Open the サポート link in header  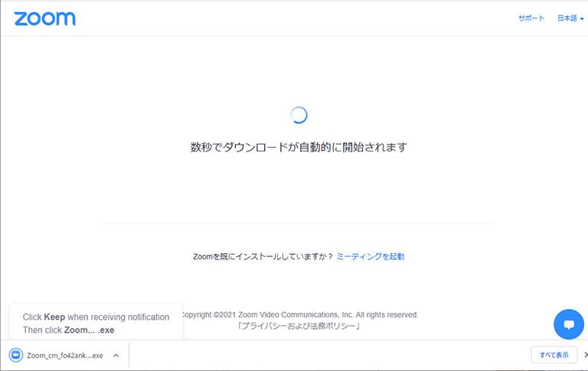531,18
